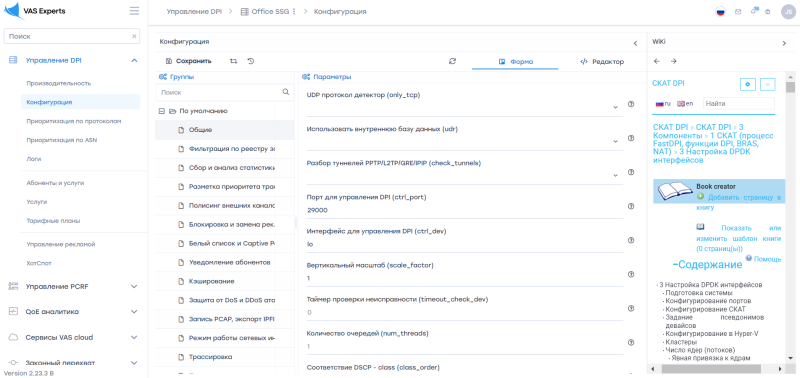800x378 pixels.
Task: Show help for ctrl_dev parameter
Action: point(631,240)
